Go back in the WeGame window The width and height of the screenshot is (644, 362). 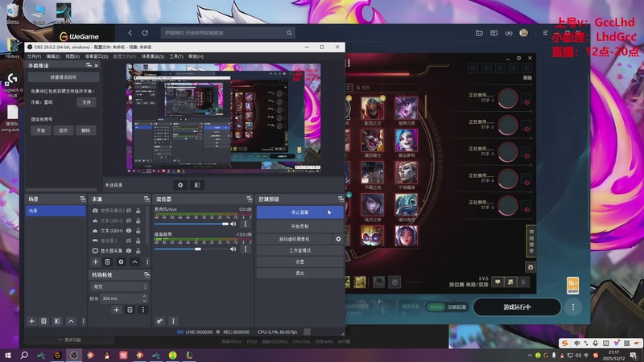[130, 33]
